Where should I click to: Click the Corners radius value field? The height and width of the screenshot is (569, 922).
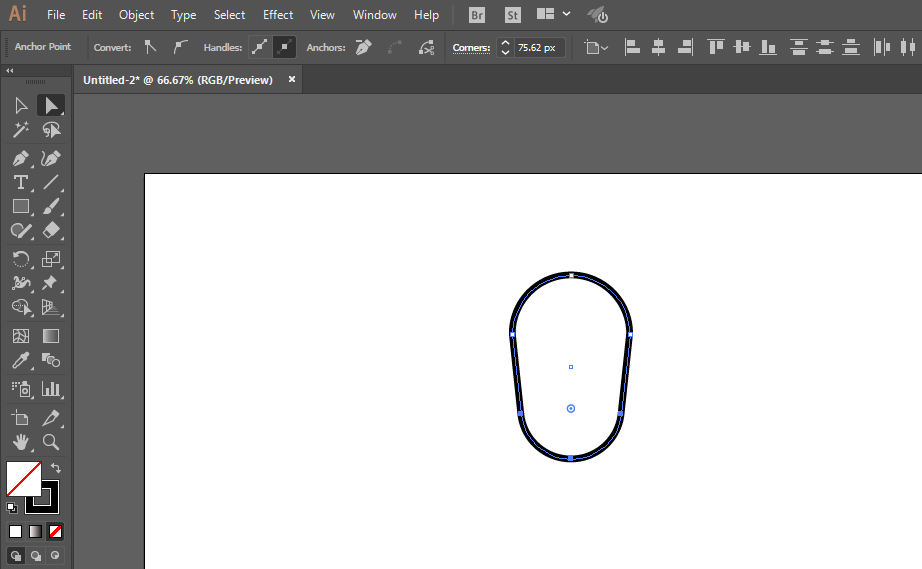[539, 48]
